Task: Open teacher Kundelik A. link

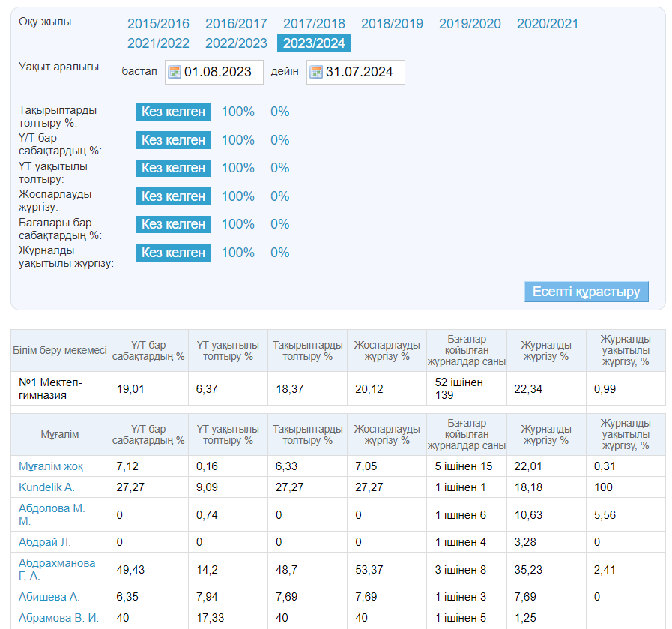Action: click(x=46, y=487)
